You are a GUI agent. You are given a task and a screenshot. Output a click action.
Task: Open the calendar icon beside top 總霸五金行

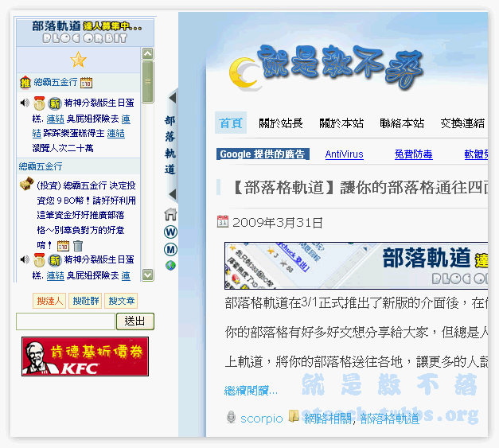point(86,83)
